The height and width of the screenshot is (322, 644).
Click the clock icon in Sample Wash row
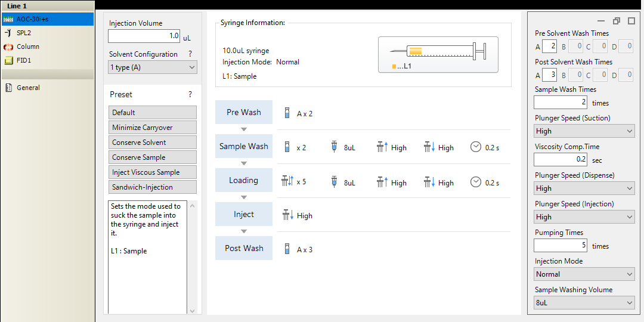(475, 147)
